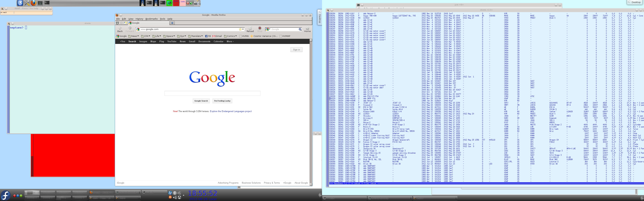The image size is (644, 201).
Task: Open the Bookmarks menu
Action: [151, 19]
